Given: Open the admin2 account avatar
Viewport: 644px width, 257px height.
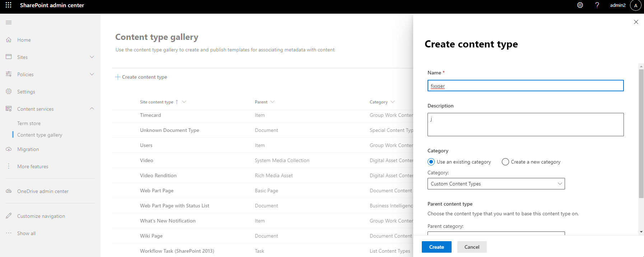Looking at the screenshot, I should click(x=636, y=5).
